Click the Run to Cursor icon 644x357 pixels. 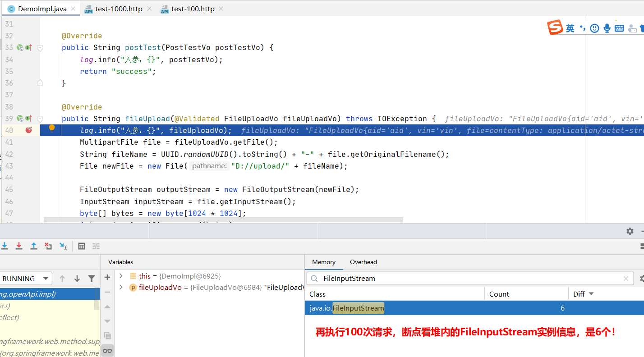click(63, 246)
